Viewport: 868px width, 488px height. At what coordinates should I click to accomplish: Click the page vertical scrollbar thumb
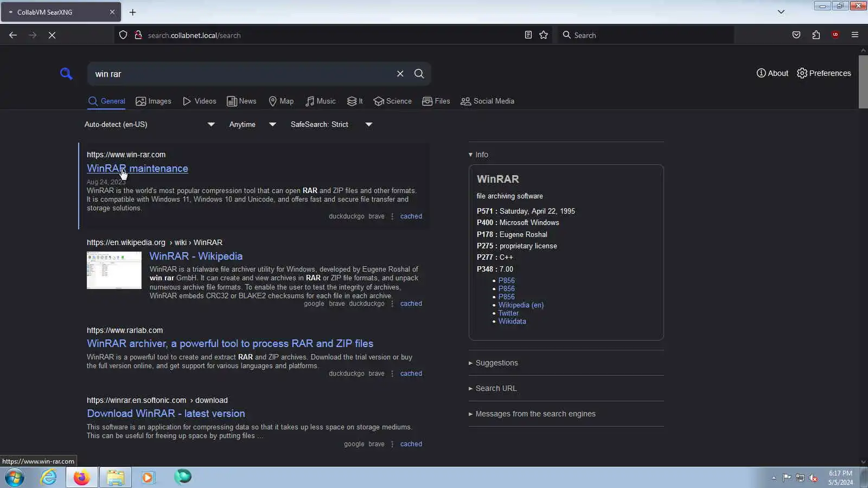(x=863, y=81)
